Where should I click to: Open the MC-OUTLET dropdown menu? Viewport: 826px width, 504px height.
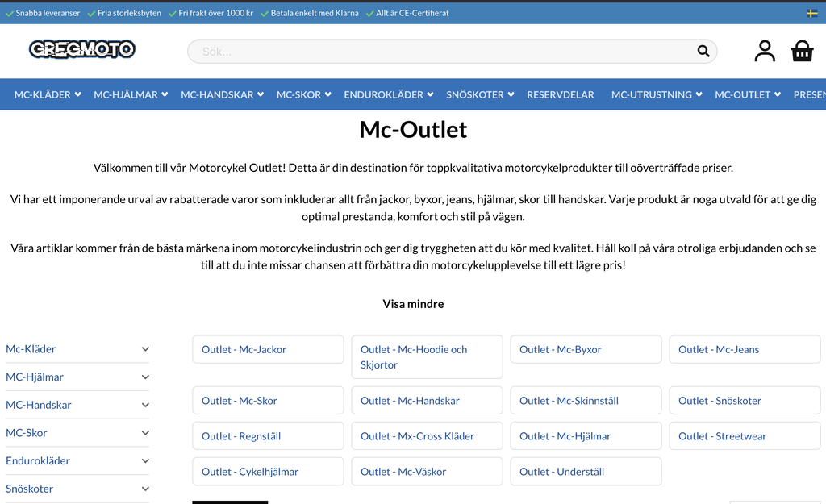(x=746, y=94)
